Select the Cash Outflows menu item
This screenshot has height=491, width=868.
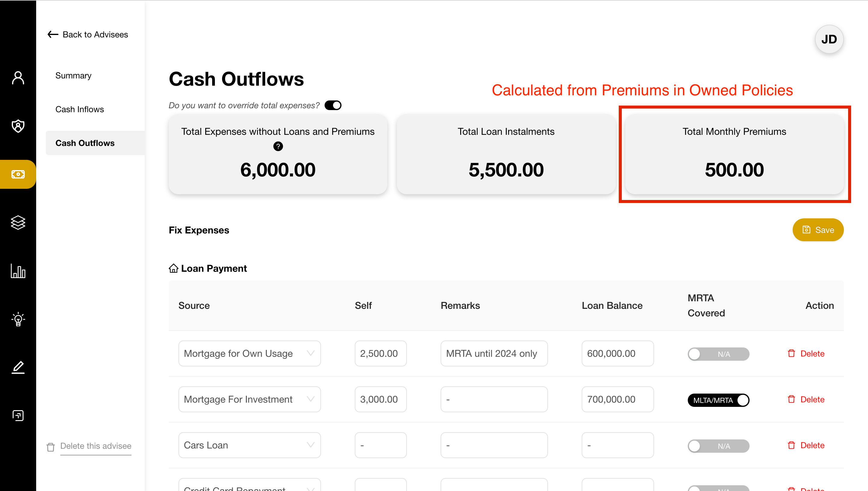(x=95, y=143)
